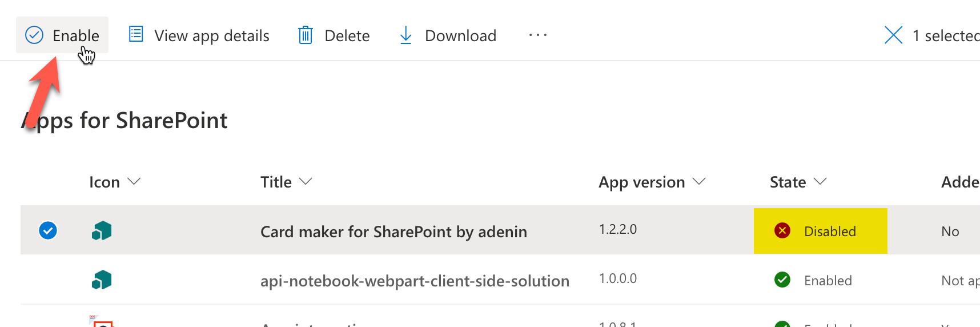Screen dimensions: 980x327
Task: Open the App version column dropdown
Action: (x=699, y=182)
